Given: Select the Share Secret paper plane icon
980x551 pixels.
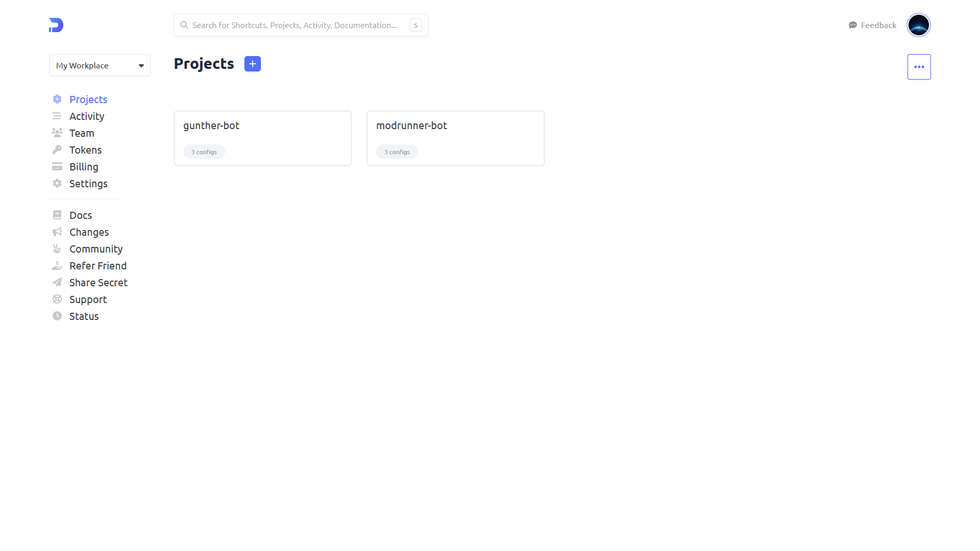Looking at the screenshot, I should point(57,282).
